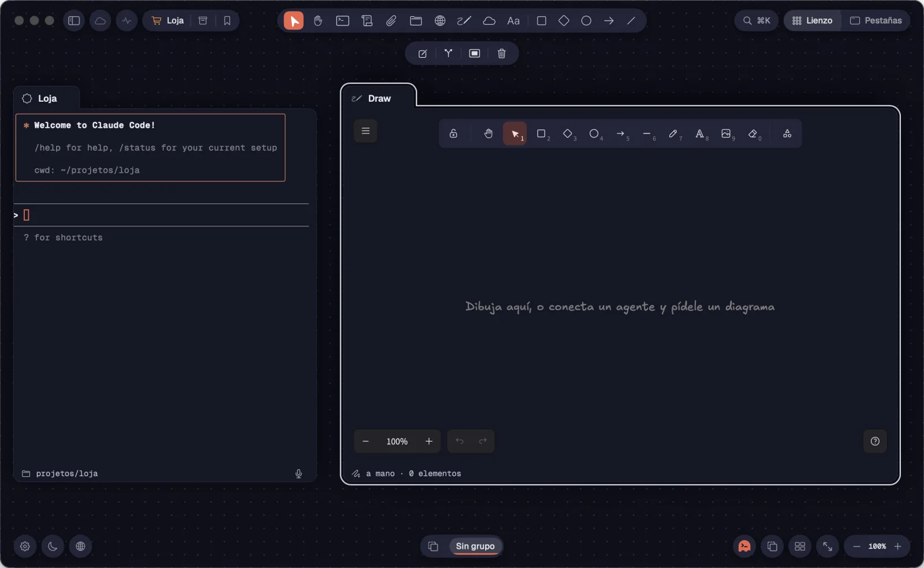The width and height of the screenshot is (924, 568).
Task: Toggle dark mode moon icon
Action: [53, 547]
